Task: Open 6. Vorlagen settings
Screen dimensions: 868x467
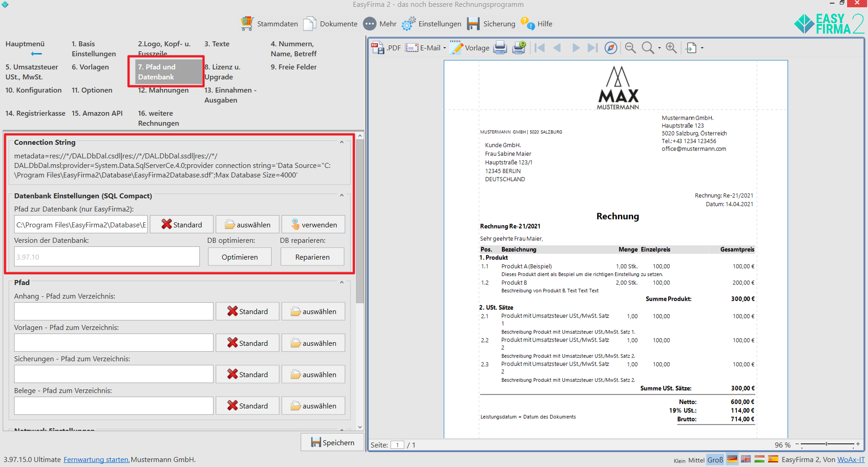Action: point(90,67)
